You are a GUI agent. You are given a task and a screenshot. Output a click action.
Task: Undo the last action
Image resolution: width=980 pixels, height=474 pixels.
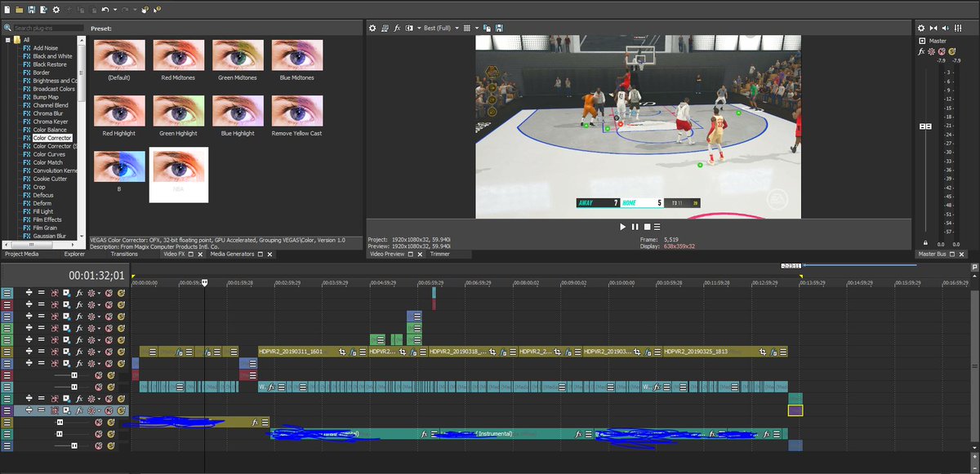[105, 10]
